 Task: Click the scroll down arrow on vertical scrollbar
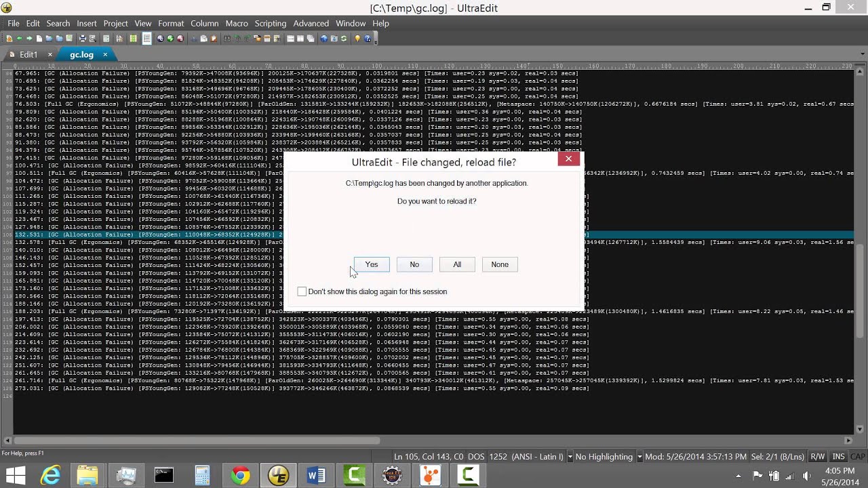pyautogui.click(x=861, y=430)
